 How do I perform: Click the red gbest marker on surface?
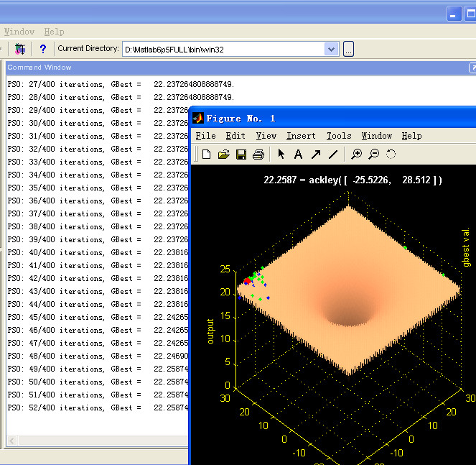[248, 281]
